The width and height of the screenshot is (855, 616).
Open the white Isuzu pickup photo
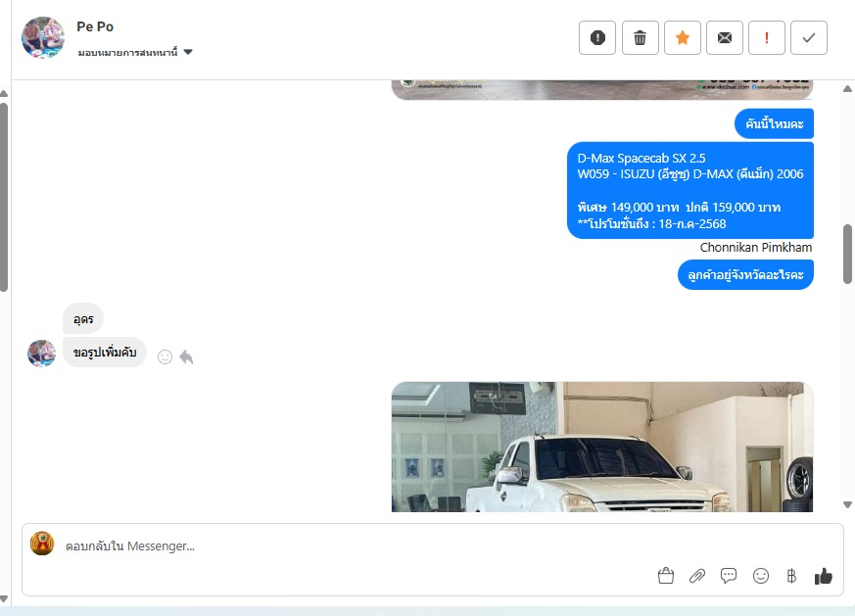pyautogui.click(x=602, y=447)
